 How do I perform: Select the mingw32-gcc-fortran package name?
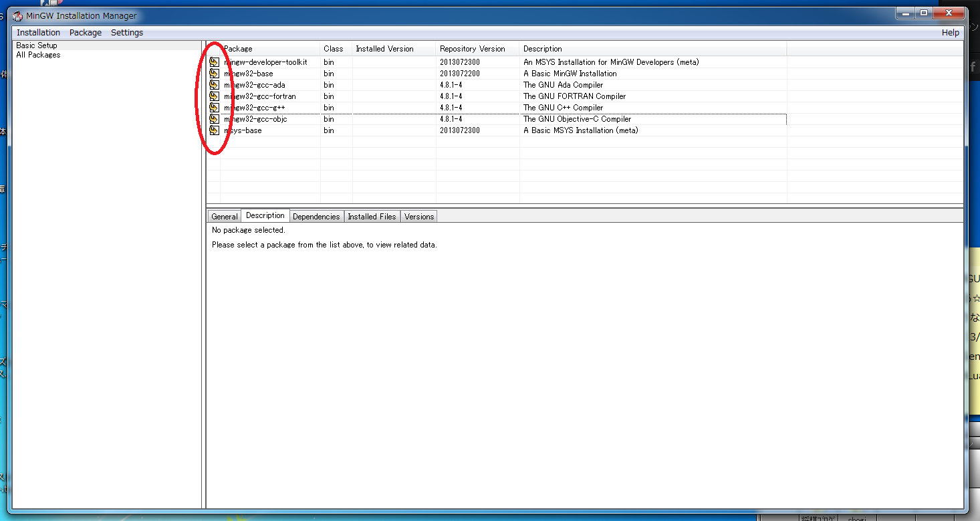click(x=260, y=96)
